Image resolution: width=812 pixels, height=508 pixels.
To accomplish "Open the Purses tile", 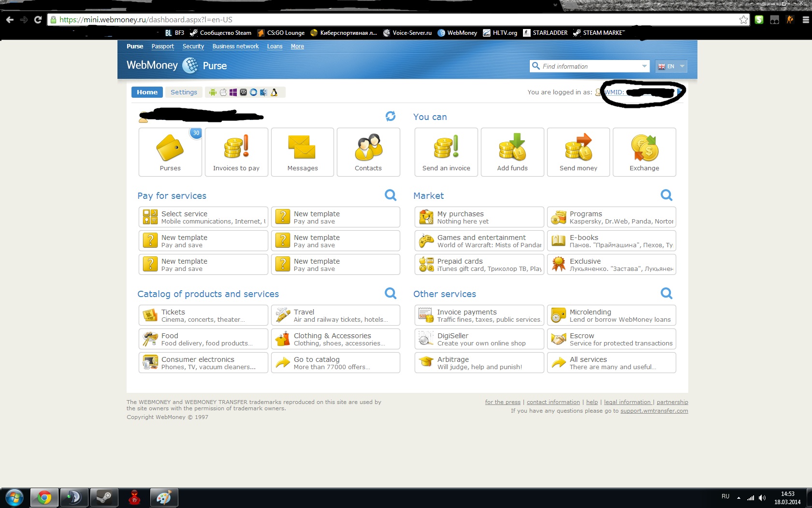I will click(170, 152).
